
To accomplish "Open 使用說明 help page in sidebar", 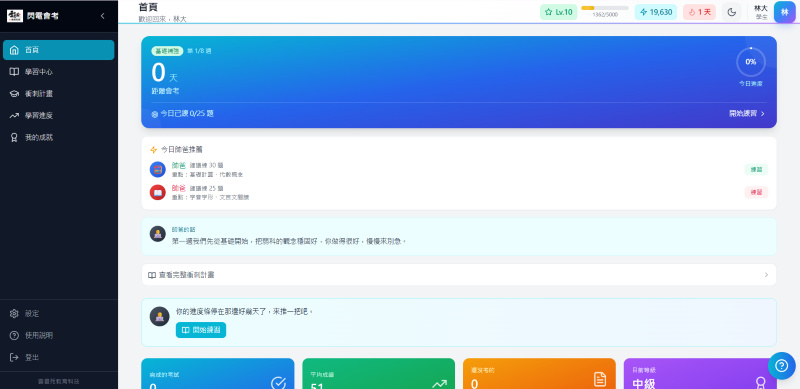I will coord(59,335).
